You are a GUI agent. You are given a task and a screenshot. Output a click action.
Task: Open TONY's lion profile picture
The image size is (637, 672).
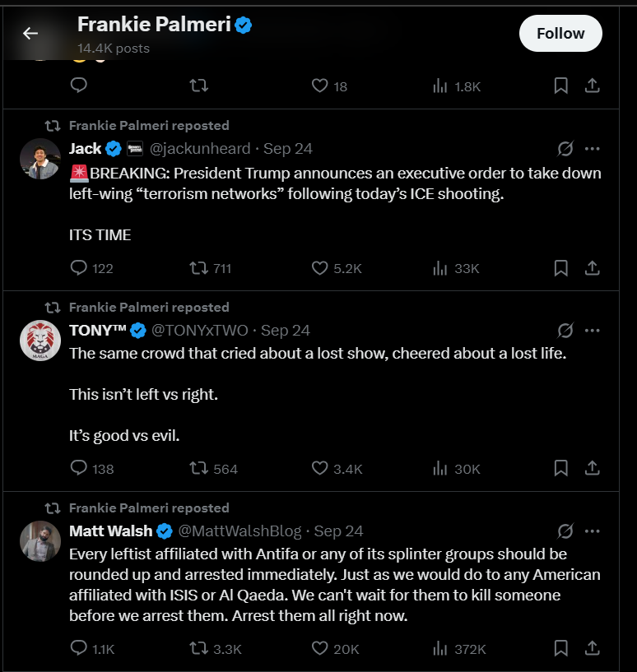click(x=40, y=341)
